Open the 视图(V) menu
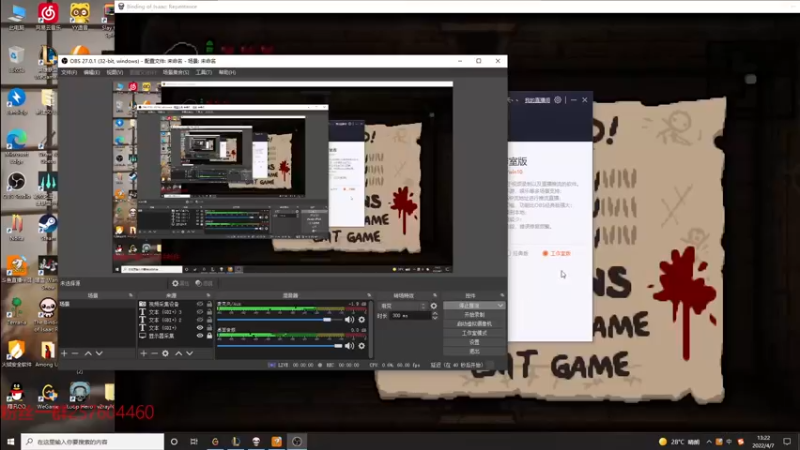Image resolution: width=800 pixels, height=450 pixels. (x=115, y=72)
